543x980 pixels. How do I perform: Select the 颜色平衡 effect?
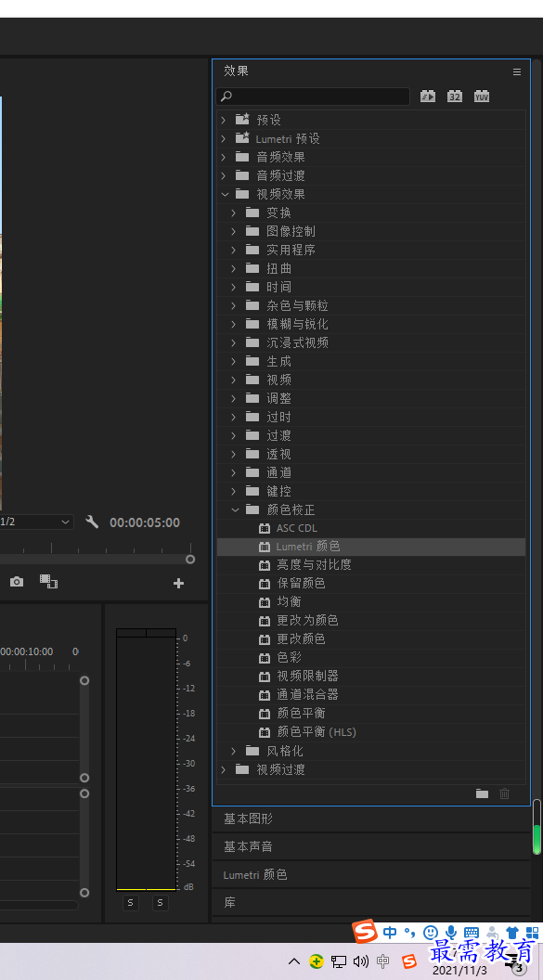click(x=371, y=713)
